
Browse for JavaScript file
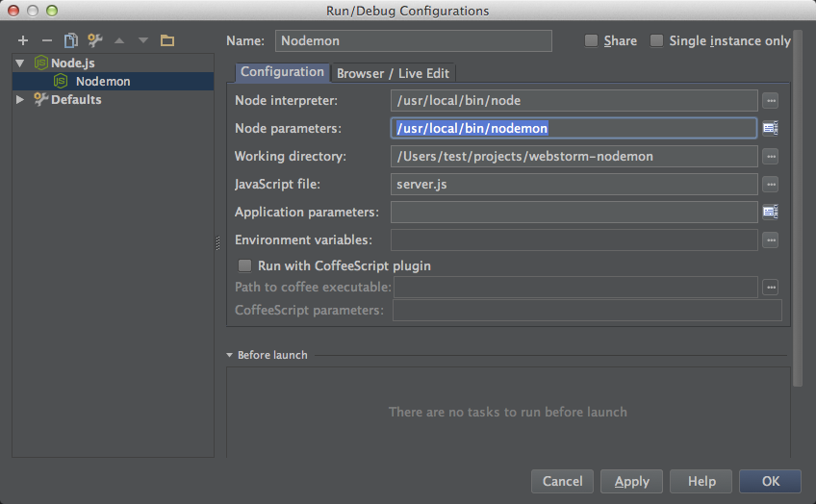770,184
